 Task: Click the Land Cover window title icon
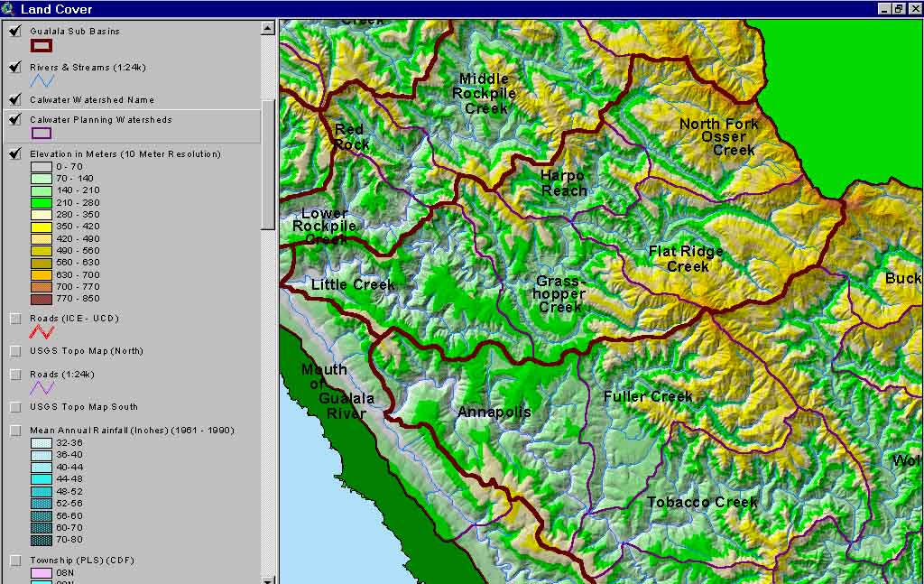coord(7,9)
